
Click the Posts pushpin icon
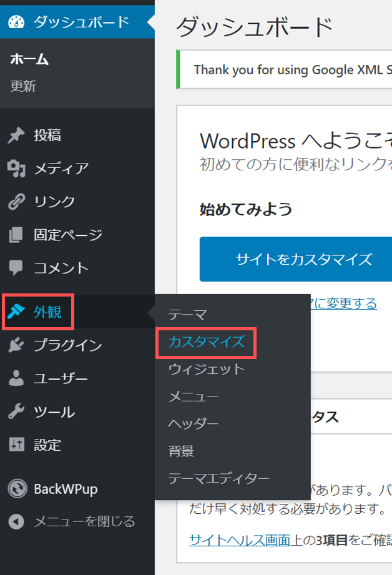pyautogui.click(x=16, y=135)
